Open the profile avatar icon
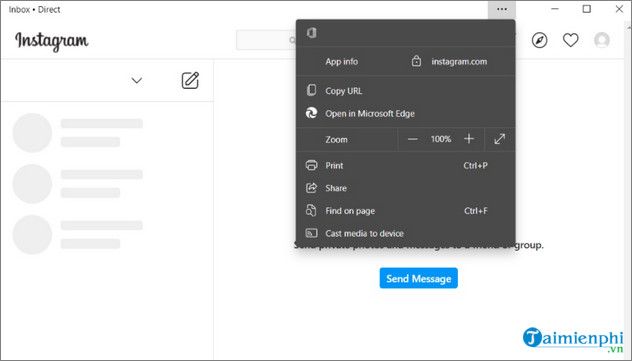Viewport: 632px width, 361px height. [602, 40]
